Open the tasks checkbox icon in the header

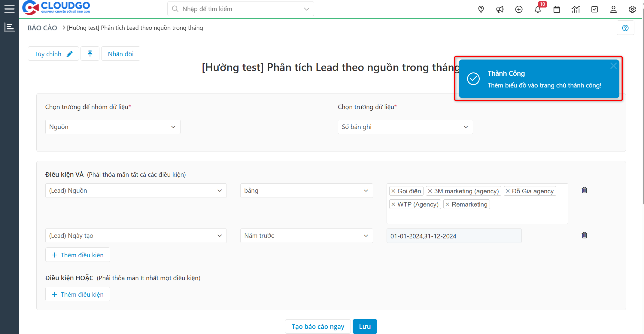pyautogui.click(x=594, y=9)
